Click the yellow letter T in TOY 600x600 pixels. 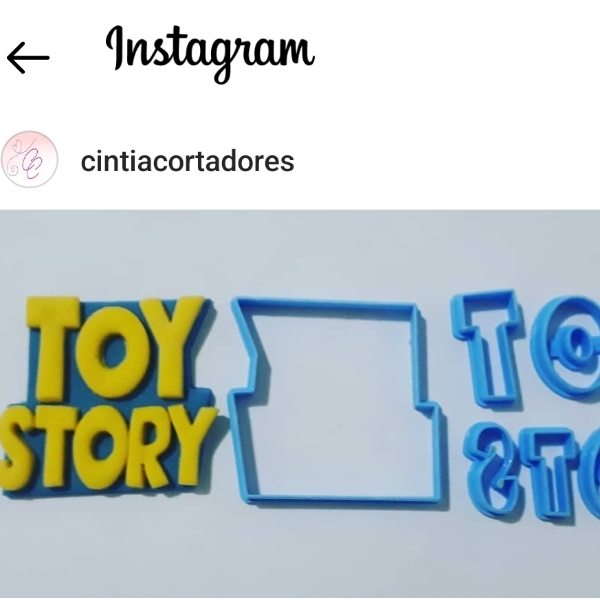[52, 349]
